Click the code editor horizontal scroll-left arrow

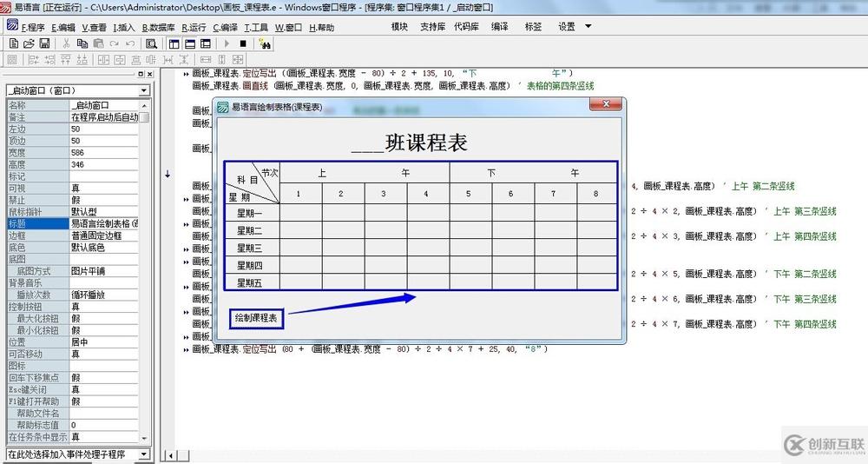[x=171, y=455]
